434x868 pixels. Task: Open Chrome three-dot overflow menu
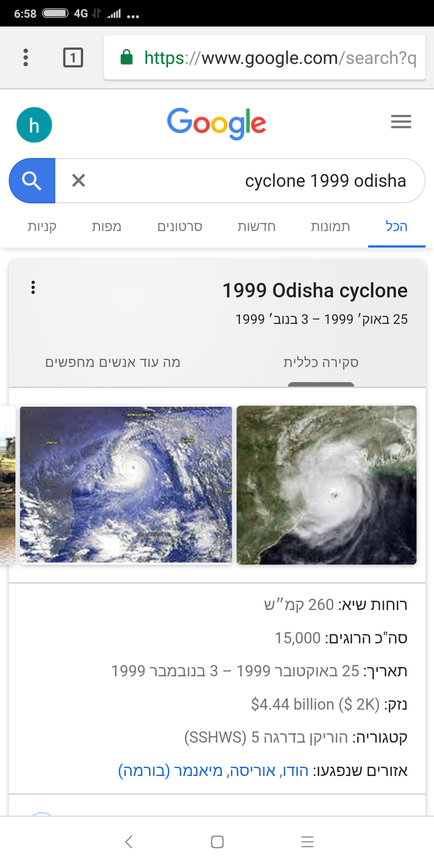click(25, 57)
